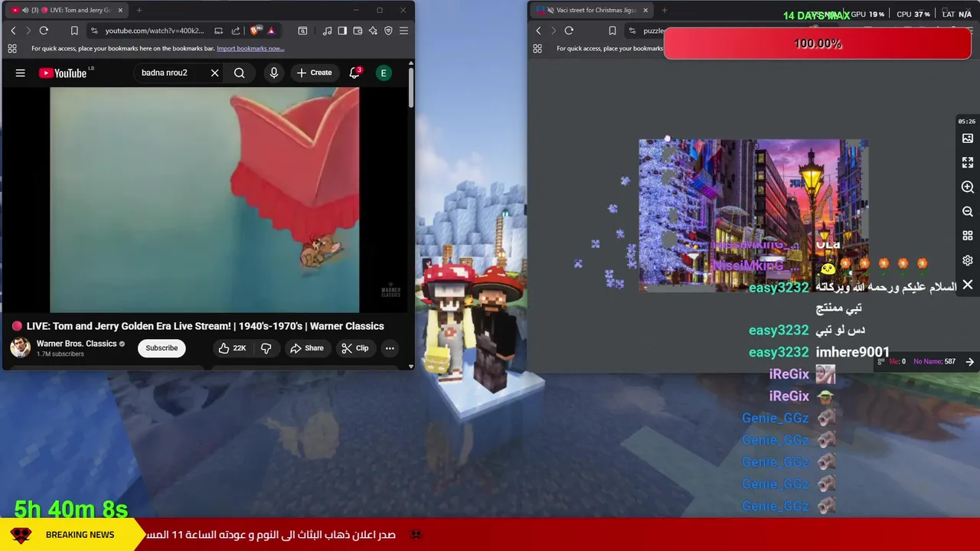The width and height of the screenshot is (980, 551).
Task: Open site settings icon beside youtube.com URL
Action: click(x=94, y=31)
